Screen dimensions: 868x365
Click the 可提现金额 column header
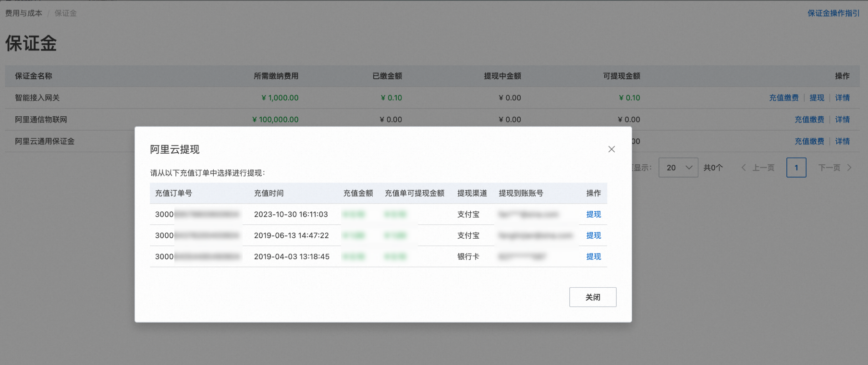(x=622, y=76)
